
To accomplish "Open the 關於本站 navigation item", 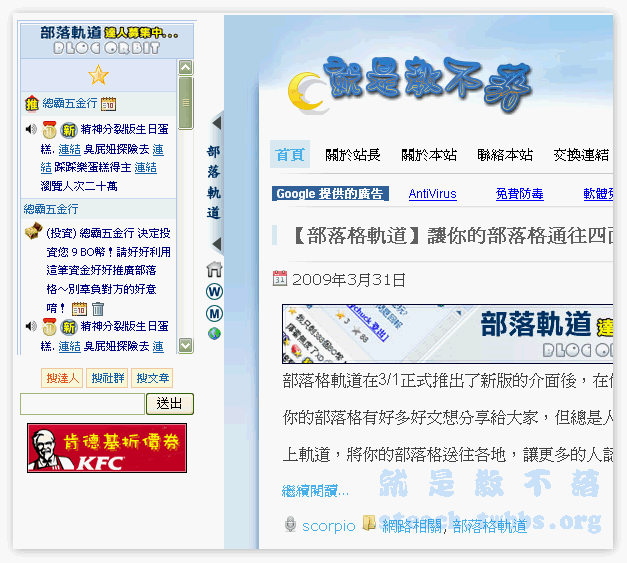I will coord(429,154).
